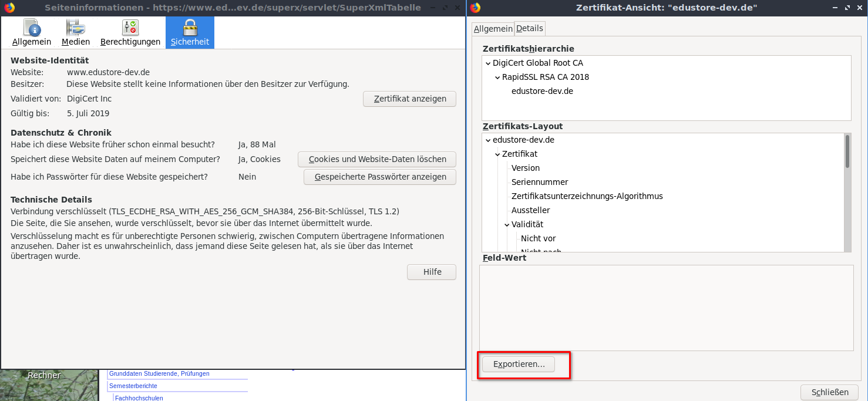This screenshot has width=868, height=401.
Task: Select the Sicherheit padlock tab
Action: tap(190, 32)
